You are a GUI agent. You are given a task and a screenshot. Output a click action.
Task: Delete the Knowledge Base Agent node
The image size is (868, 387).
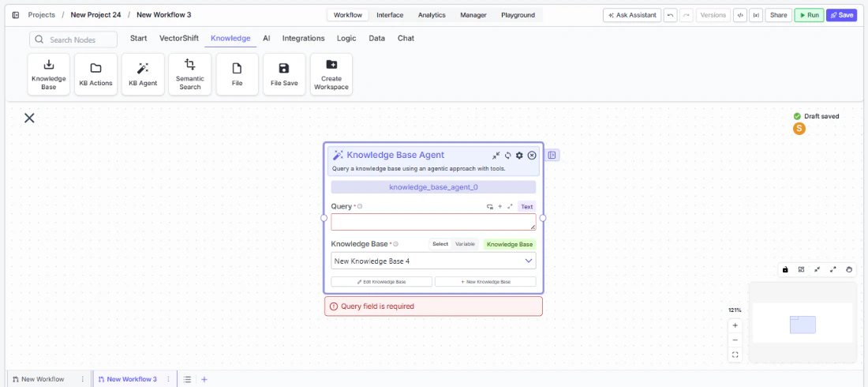click(532, 156)
